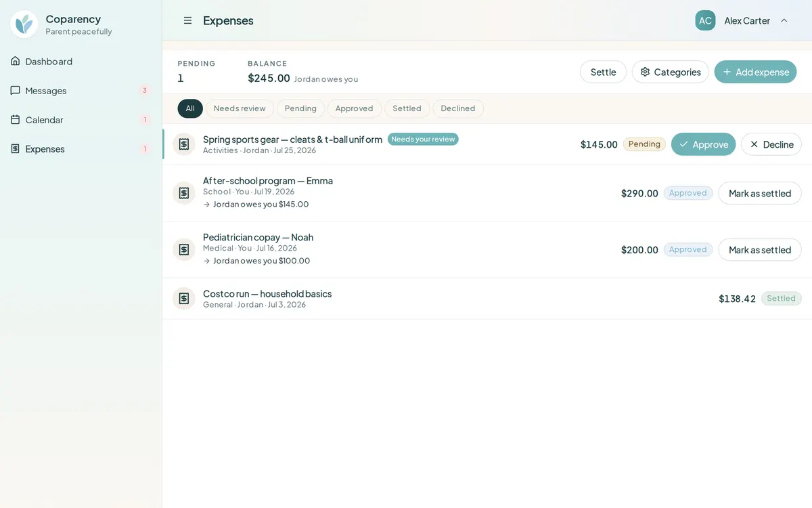The image size is (812, 508).
Task: Click the Expenses receipt sidebar icon
Action: (x=15, y=148)
